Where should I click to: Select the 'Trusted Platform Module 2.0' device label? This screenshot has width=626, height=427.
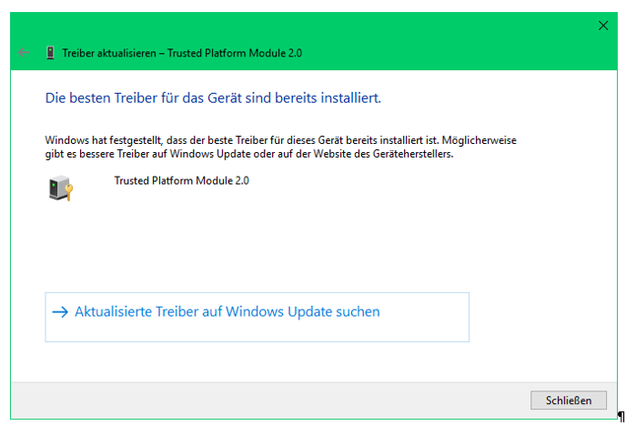pyautogui.click(x=181, y=181)
